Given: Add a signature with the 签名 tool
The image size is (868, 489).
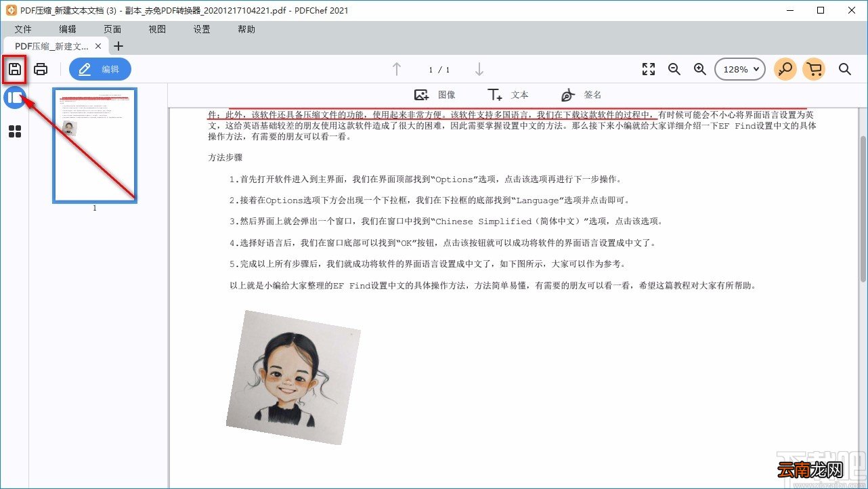Looking at the screenshot, I should [581, 95].
